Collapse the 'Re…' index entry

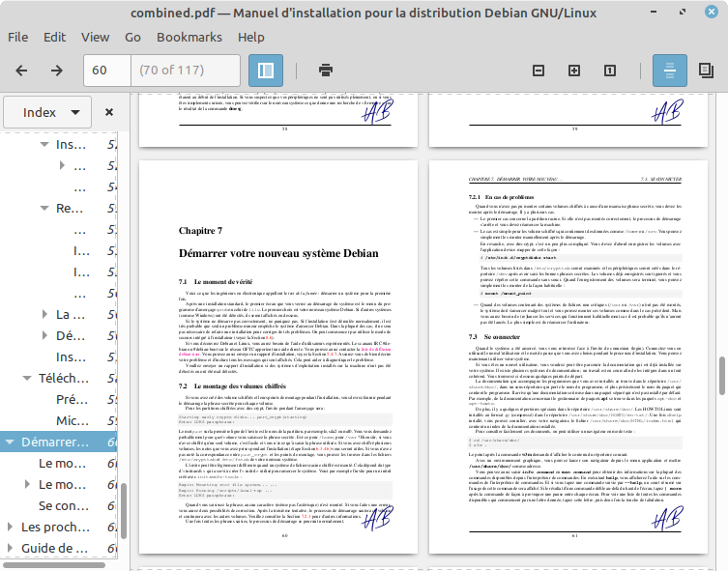click(44, 209)
